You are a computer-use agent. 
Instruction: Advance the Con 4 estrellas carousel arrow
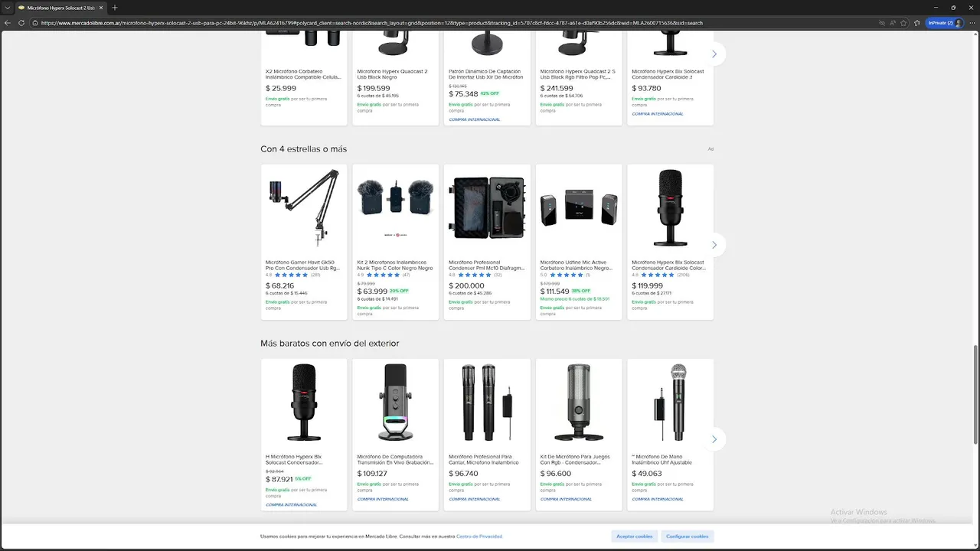[714, 245]
